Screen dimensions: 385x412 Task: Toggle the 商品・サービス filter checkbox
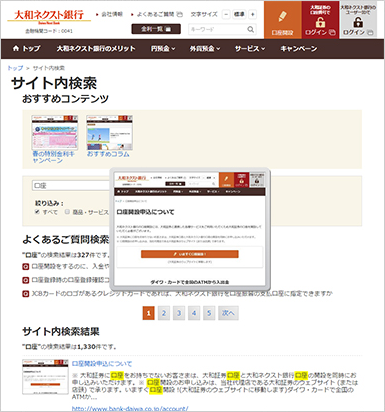coord(67,212)
